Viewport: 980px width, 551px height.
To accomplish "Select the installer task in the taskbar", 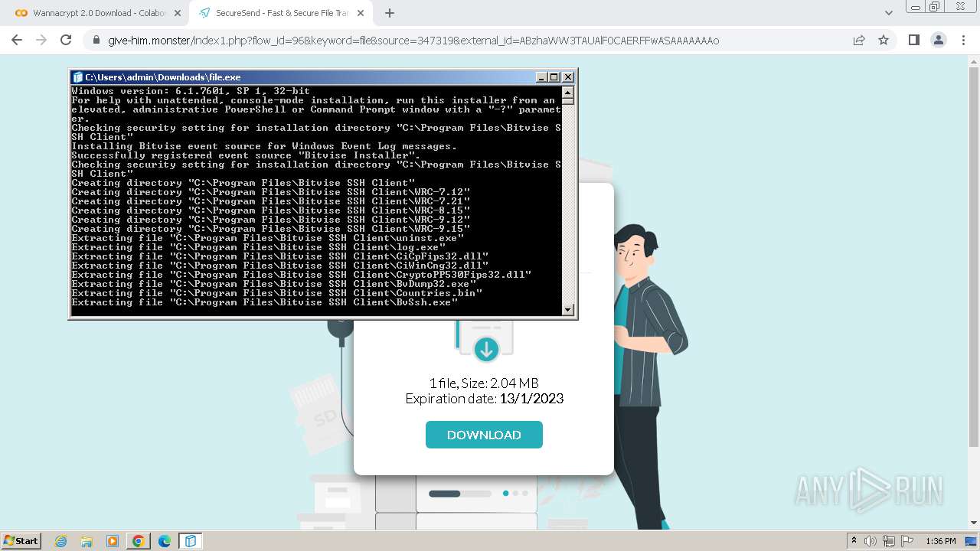I will 191,541.
